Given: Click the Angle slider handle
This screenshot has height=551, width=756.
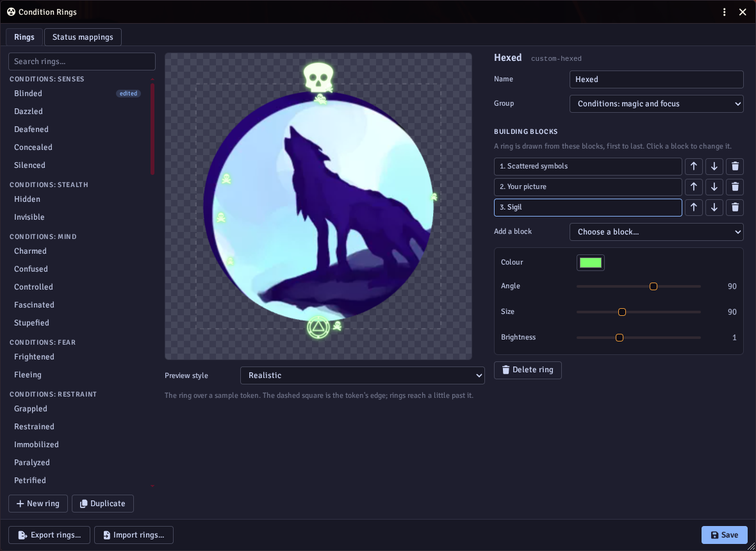Looking at the screenshot, I should click(653, 286).
